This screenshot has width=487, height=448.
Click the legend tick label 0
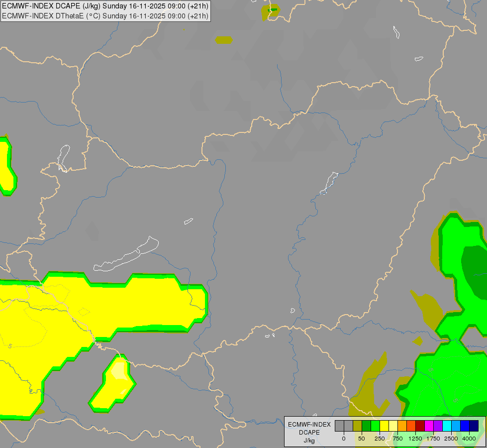[344, 439]
